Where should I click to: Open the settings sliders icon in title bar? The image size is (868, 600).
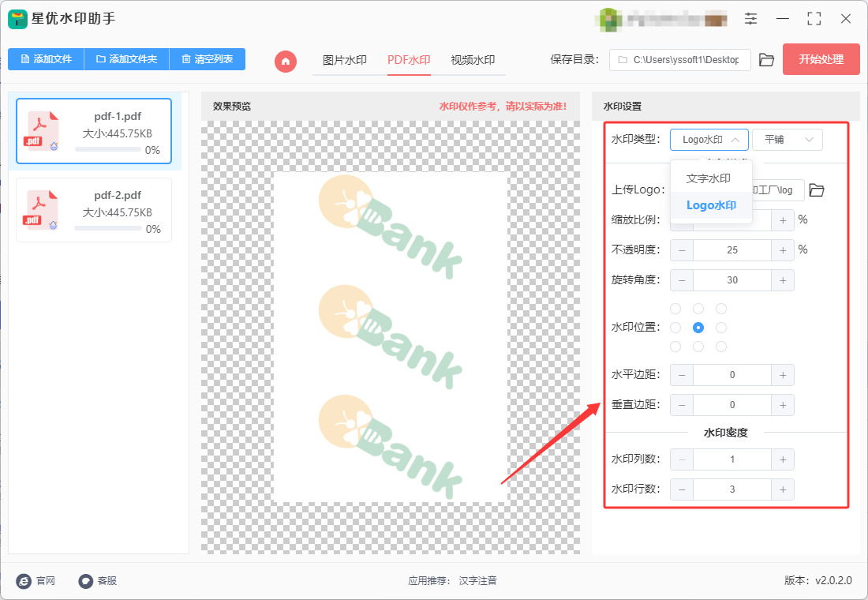[x=750, y=18]
